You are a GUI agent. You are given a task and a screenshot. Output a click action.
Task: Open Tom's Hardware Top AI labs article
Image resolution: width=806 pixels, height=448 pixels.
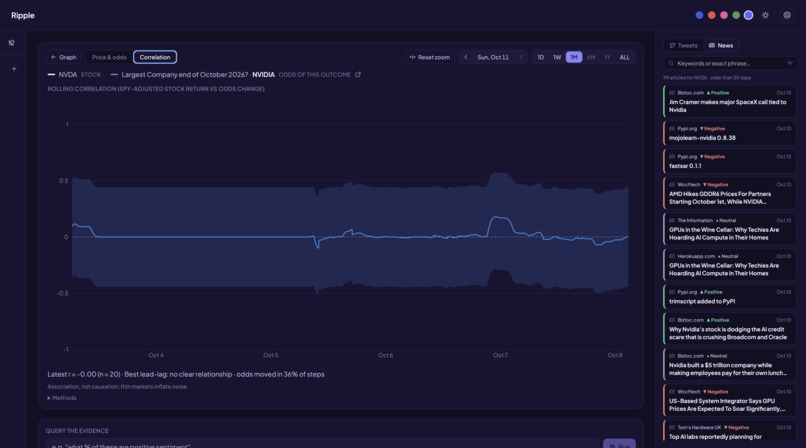pyautogui.click(x=730, y=433)
